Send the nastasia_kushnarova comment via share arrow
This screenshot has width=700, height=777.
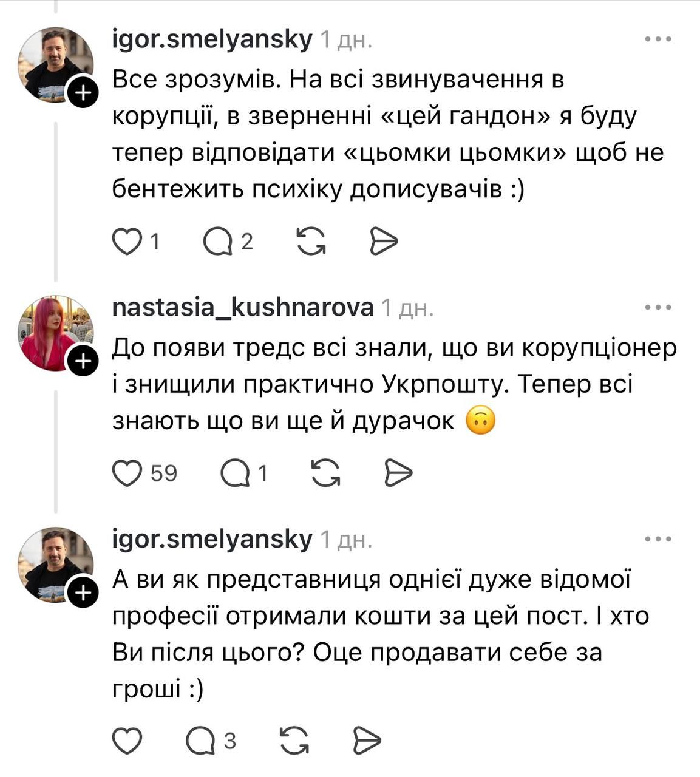[398, 473]
